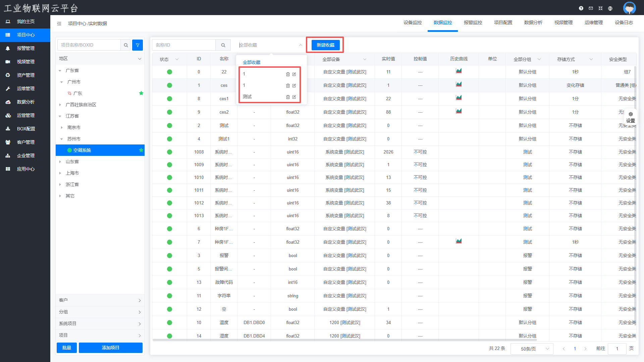This screenshot has width=644, height=362.
Task: Click the 添加项目 button
Action: 110,348
